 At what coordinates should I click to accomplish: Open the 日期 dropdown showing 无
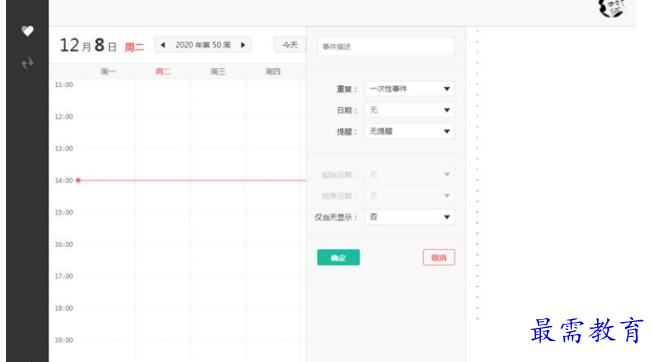point(410,110)
